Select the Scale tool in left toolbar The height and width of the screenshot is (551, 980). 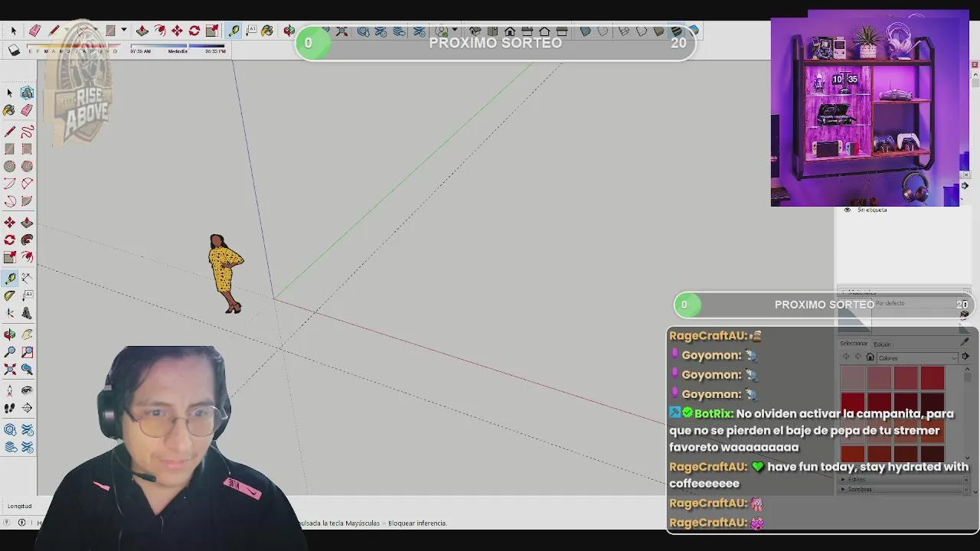click(x=10, y=257)
